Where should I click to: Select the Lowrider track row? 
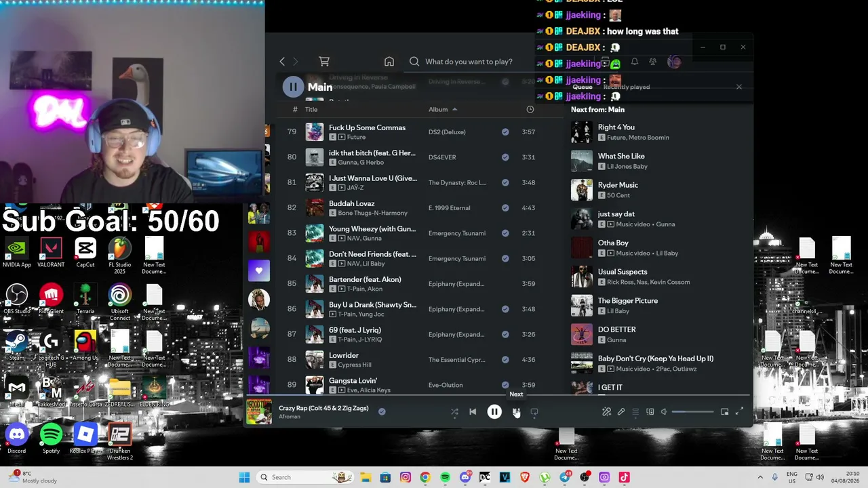pyautogui.click(x=419, y=360)
